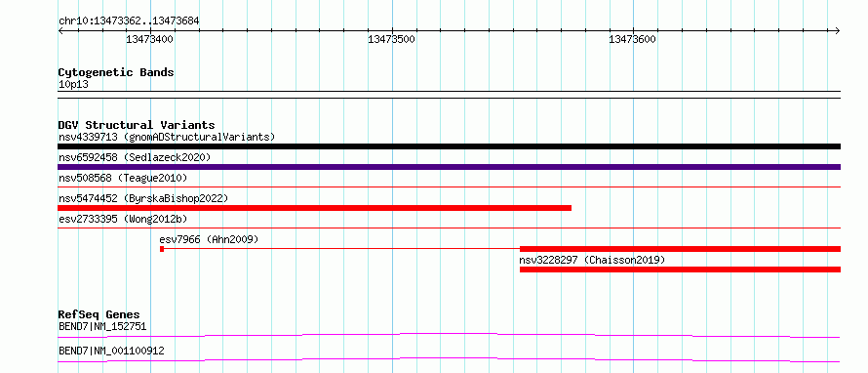The image size is (868, 373).
Task: Click the 10p13 band label
Action: (x=73, y=85)
